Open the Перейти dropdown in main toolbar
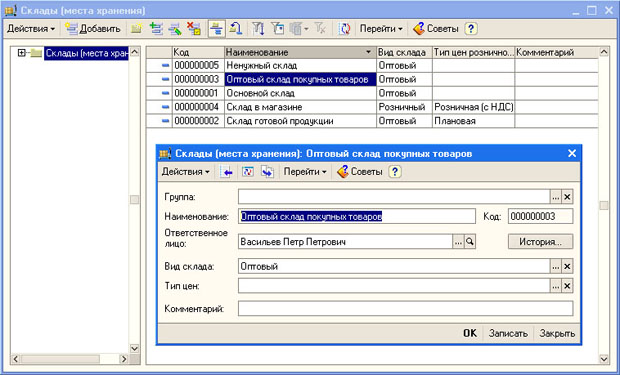Screen dimensions: 620x375 click(x=381, y=29)
